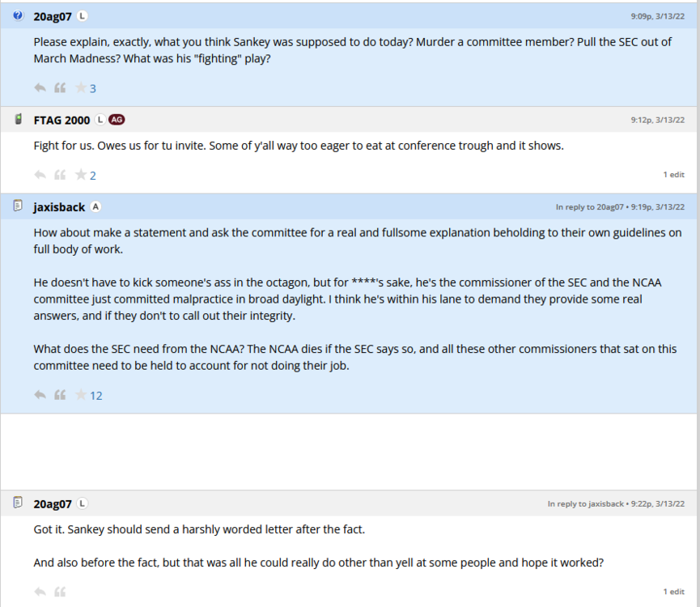Quote 20ag07's harshly worded letter post
The image size is (700, 607).
(x=60, y=592)
